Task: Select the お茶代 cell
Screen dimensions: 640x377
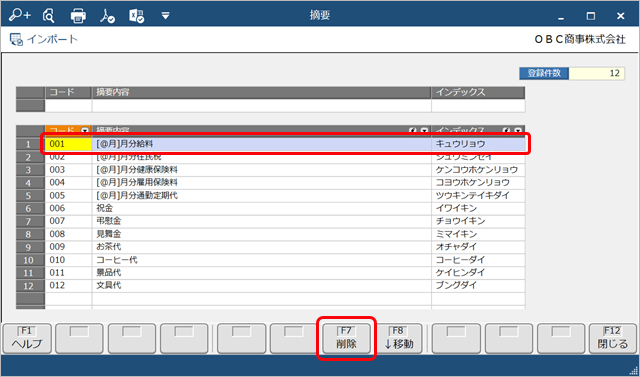Action: [x=262, y=247]
